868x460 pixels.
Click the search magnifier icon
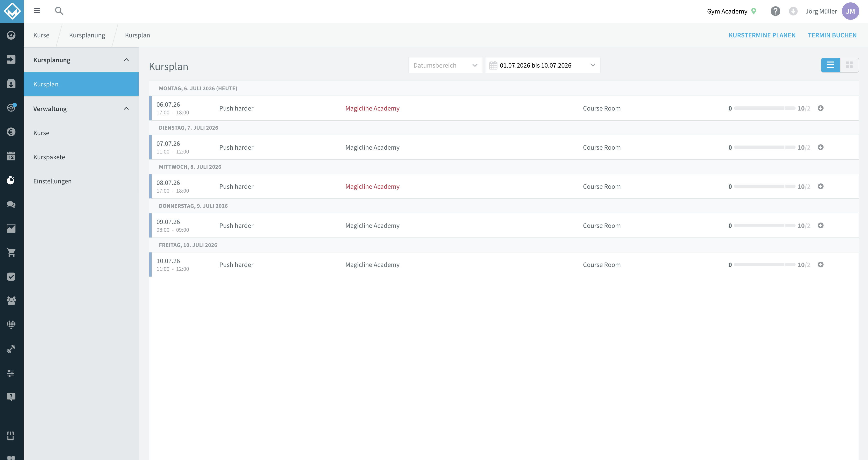tap(59, 11)
